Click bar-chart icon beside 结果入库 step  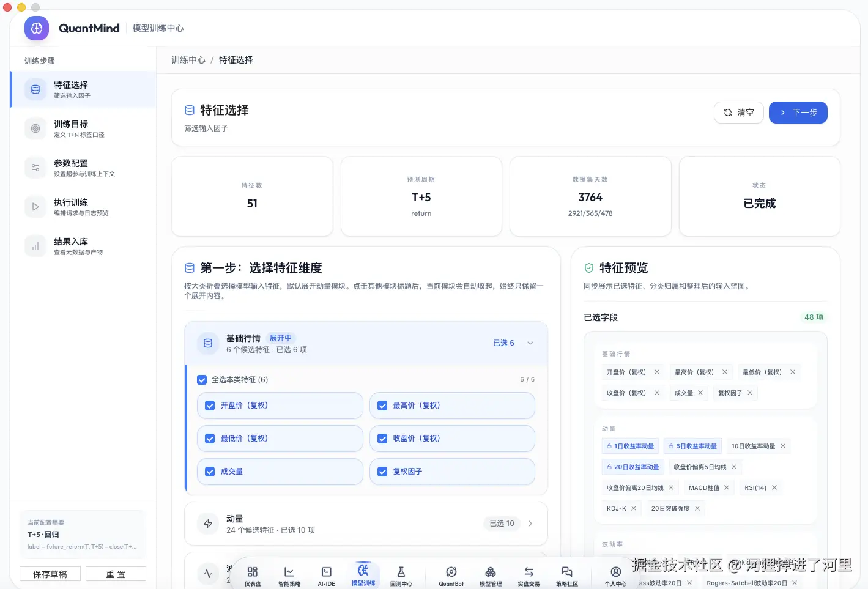tap(35, 246)
